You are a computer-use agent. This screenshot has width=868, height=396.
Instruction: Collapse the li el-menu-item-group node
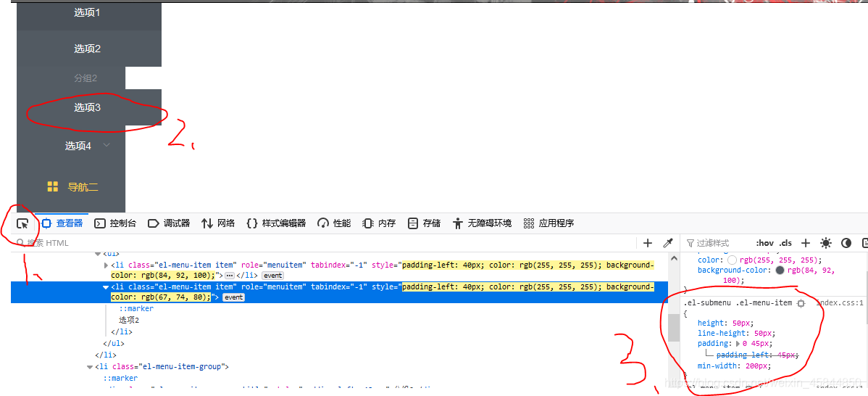click(90, 367)
